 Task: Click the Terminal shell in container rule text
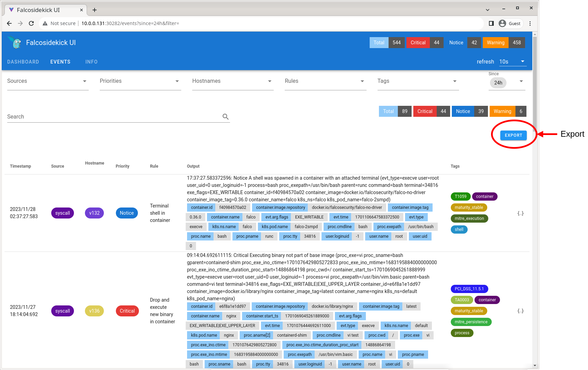pyautogui.click(x=160, y=213)
